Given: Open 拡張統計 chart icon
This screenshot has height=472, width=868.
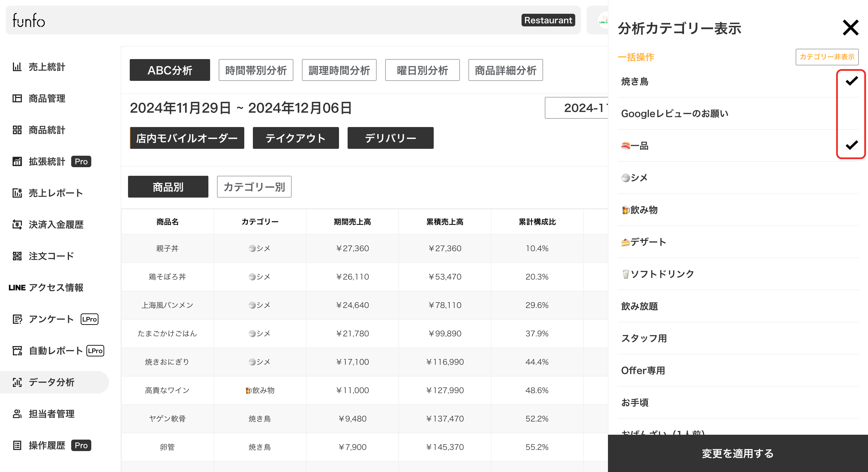Looking at the screenshot, I should click(17, 162).
